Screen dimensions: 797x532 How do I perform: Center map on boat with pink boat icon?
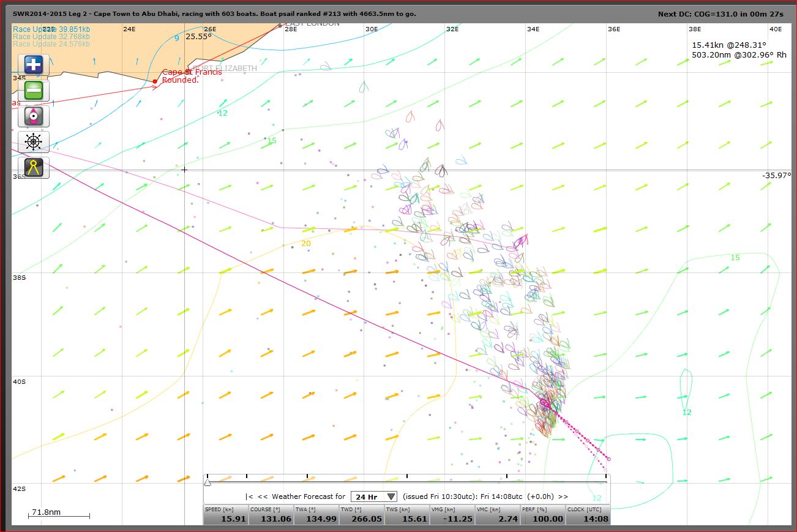34,116
